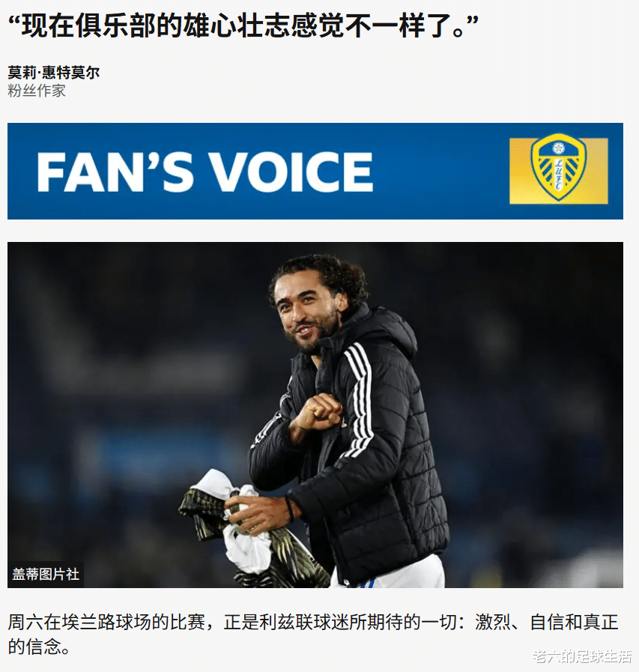
Task: Click the white rose on the crest
Action: click(x=557, y=148)
